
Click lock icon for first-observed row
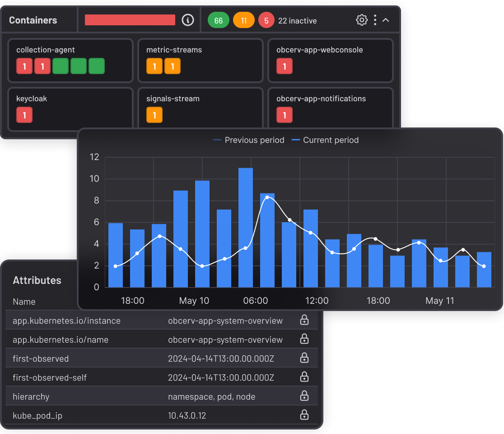tap(304, 358)
